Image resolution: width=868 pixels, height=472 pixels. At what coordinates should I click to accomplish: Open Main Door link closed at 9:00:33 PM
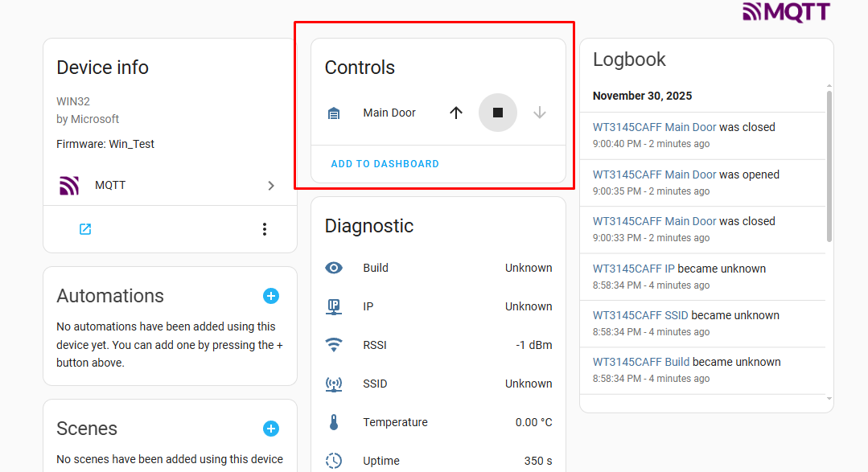[x=654, y=221]
